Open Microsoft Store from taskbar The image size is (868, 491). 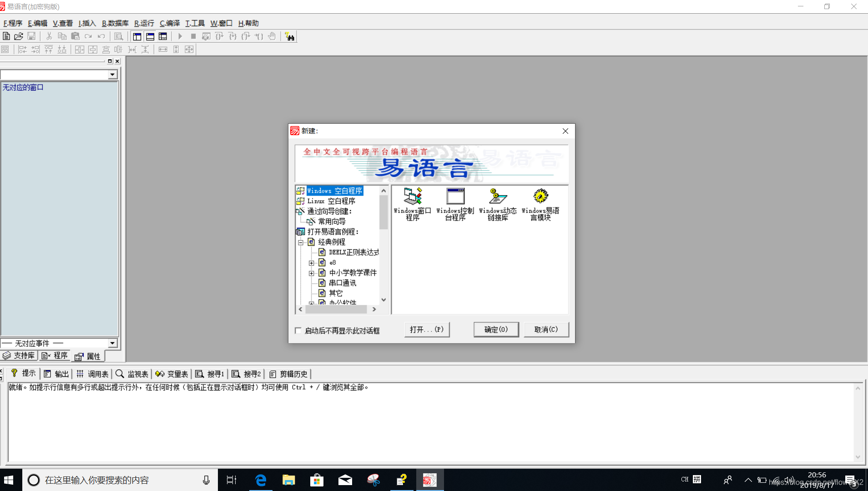(x=317, y=480)
